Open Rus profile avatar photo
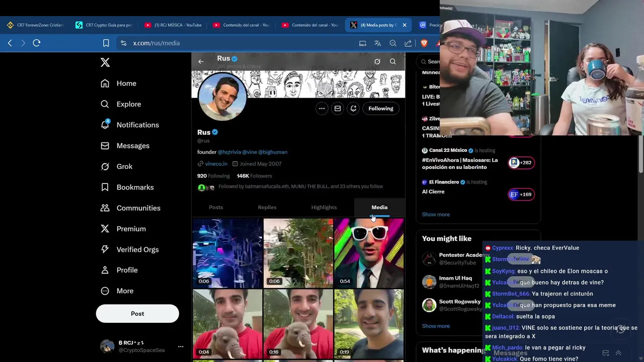This screenshot has width=644, height=362. [x=222, y=97]
